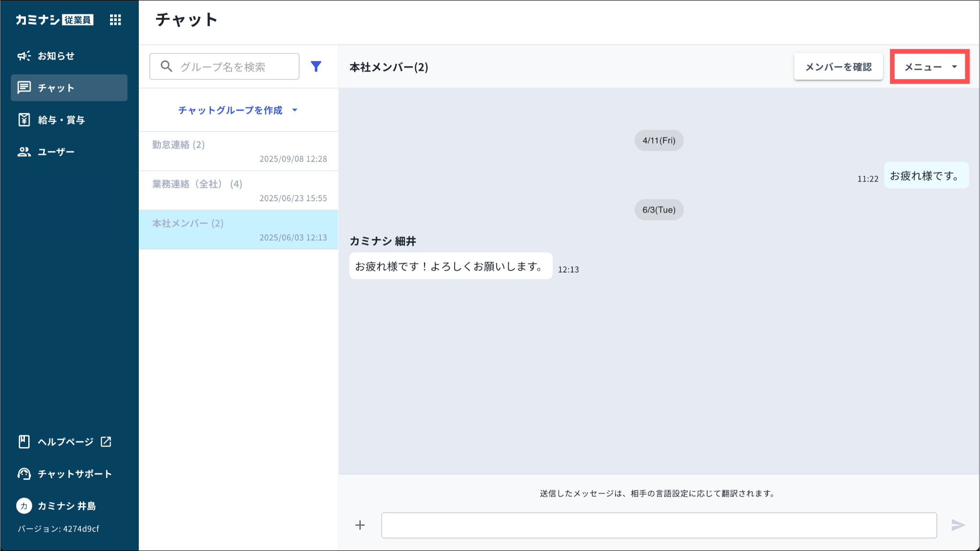Click the メンバーを確認 button

pos(838,67)
